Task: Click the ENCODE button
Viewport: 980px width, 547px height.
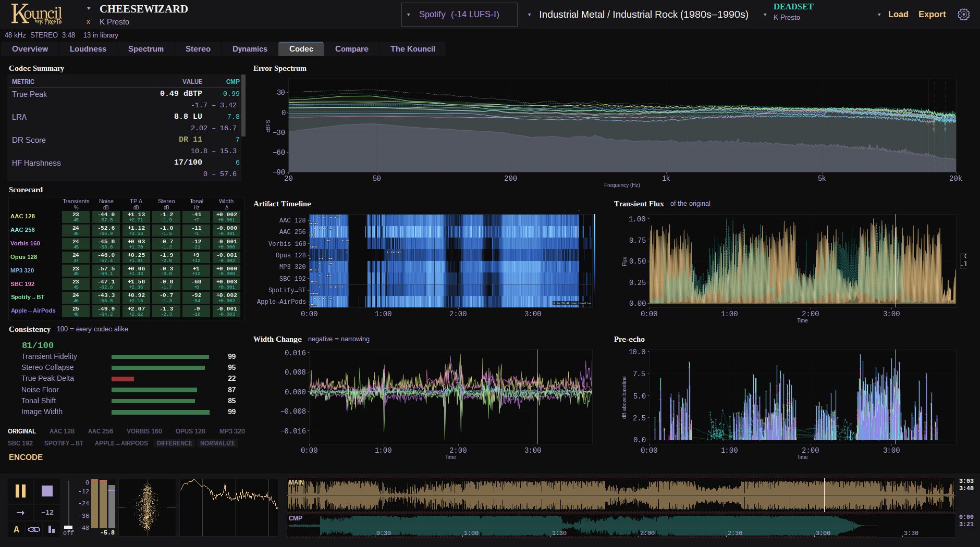Action: 26,457
